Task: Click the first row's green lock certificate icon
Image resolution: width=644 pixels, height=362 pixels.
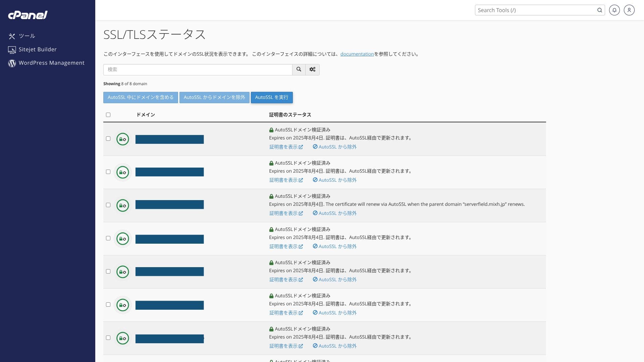Action: click(123, 139)
